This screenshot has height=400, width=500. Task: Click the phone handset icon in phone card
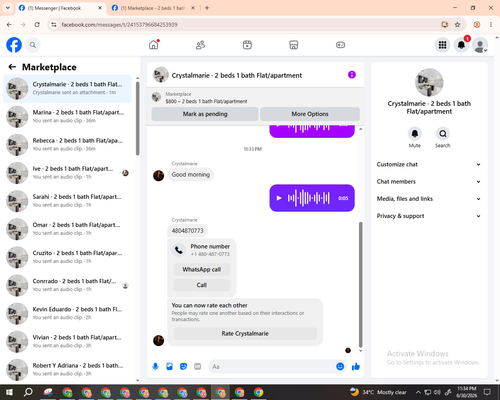coord(179,250)
